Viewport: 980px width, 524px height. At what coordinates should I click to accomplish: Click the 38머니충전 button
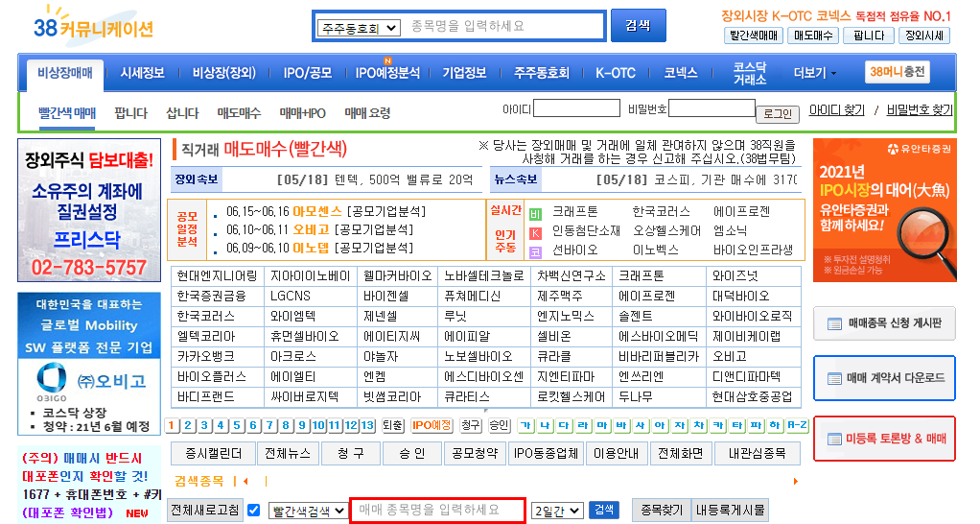point(897,72)
